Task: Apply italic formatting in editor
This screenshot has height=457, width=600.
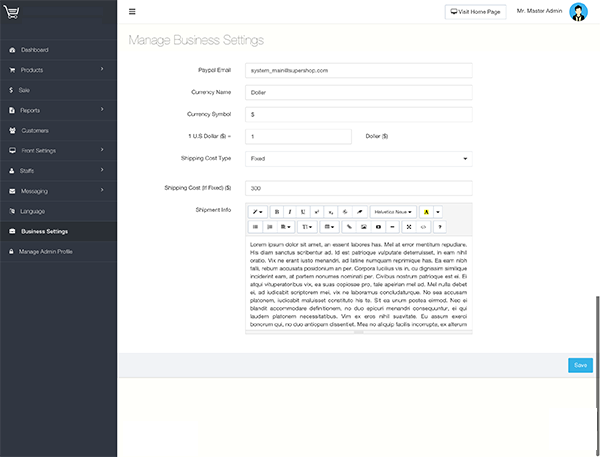Action: [290, 212]
